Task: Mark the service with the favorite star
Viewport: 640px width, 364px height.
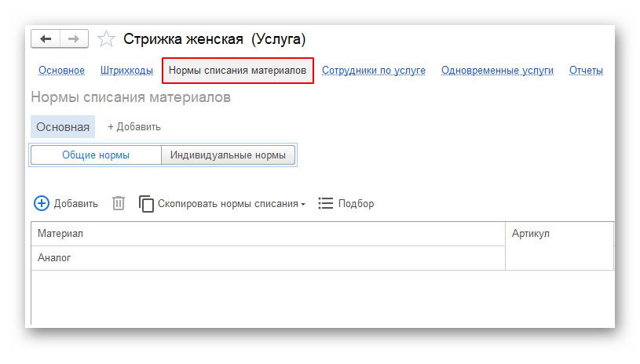Action: pos(106,39)
